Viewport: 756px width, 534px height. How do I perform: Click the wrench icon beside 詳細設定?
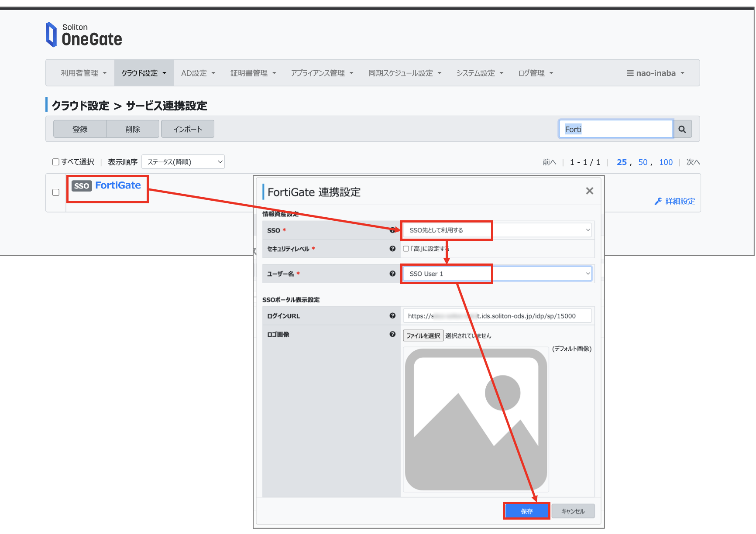pyautogui.click(x=658, y=201)
